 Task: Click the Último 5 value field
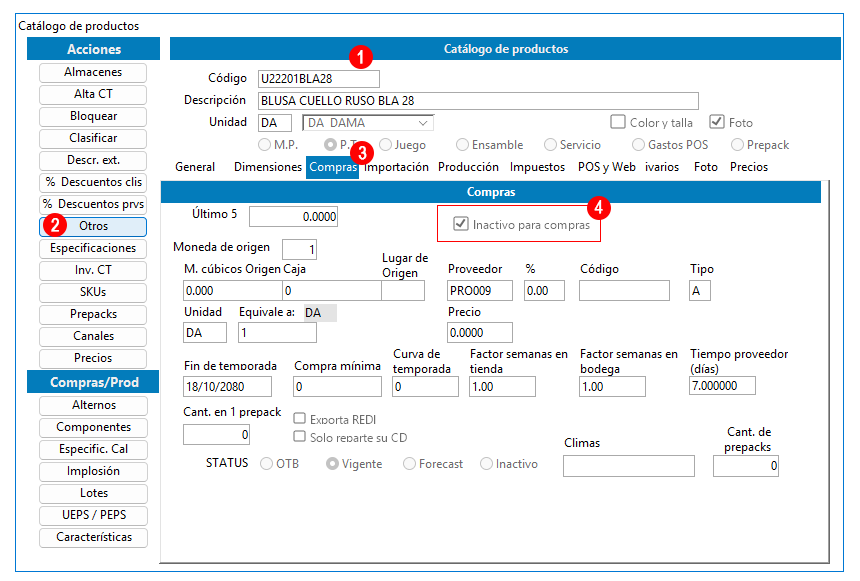point(293,217)
